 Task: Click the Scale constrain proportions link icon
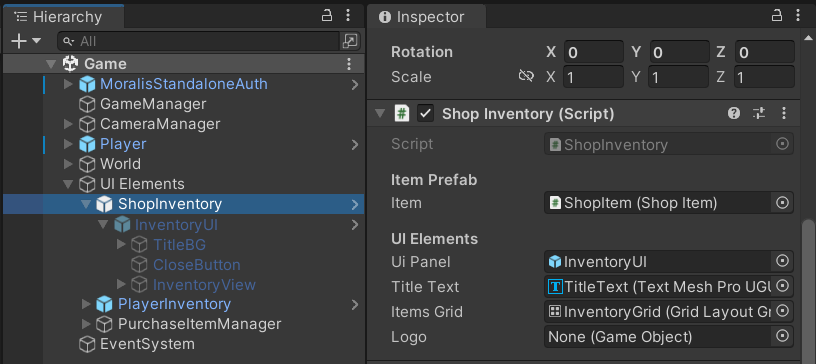[526, 77]
